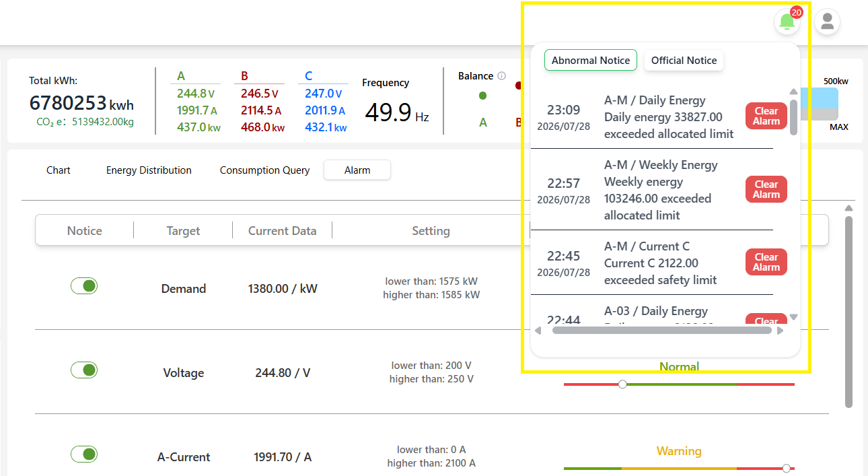Open the notification bell with 20 alerts
This screenshot has height=476, width=868.
coord(787,22)
